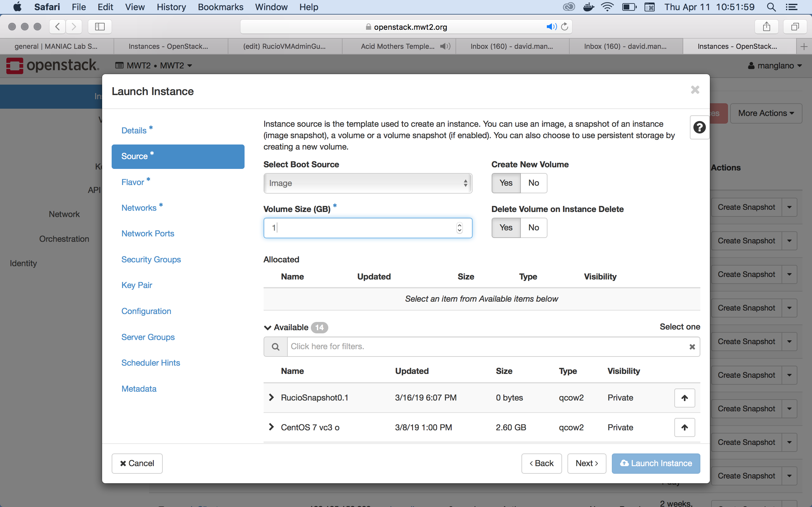Allocate RucioSnapshot0.1 using its up arrow
812x507 pixels.
(684, 398)
